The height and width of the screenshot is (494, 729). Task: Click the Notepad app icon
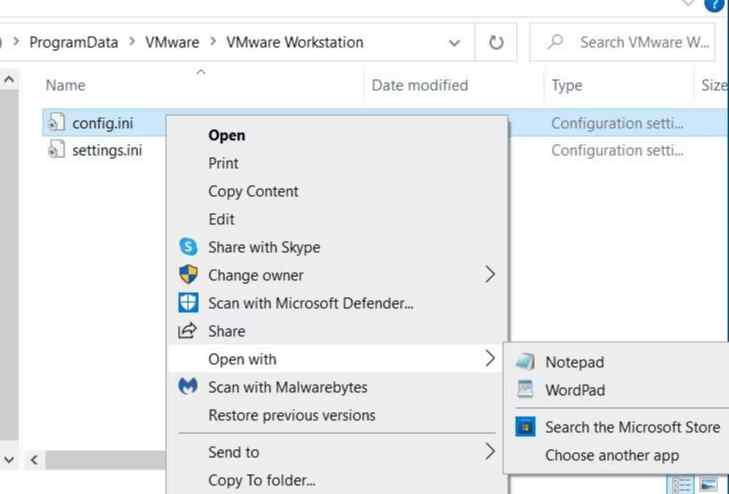point(525,361)
